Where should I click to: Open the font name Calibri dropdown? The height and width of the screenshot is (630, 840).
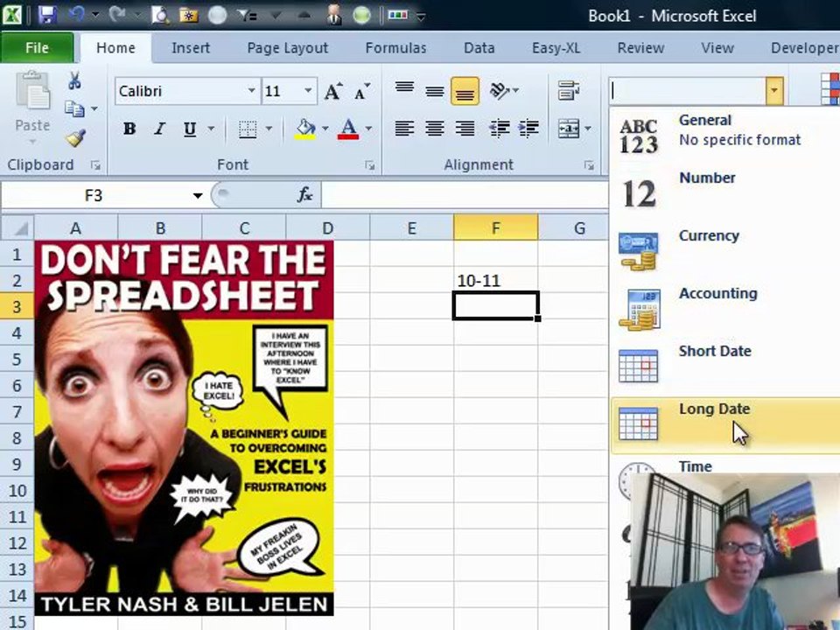coord(251,90)
